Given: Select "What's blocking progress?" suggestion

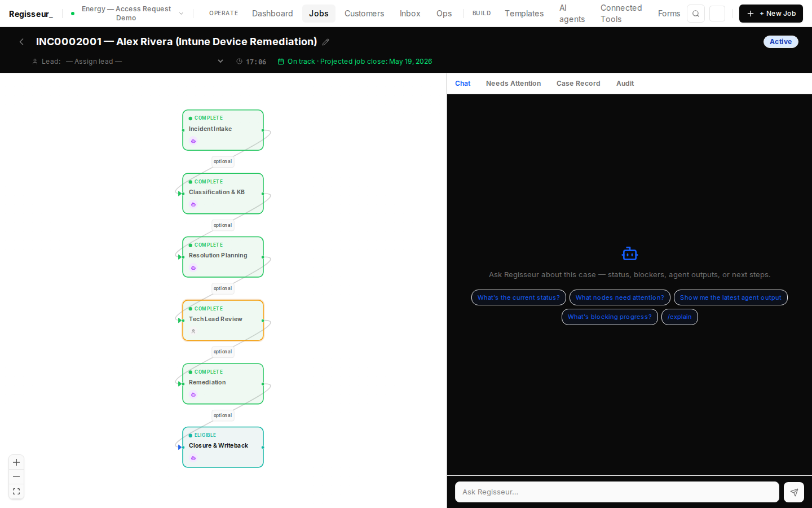Looking at the screenshot, I should (610, 317).
